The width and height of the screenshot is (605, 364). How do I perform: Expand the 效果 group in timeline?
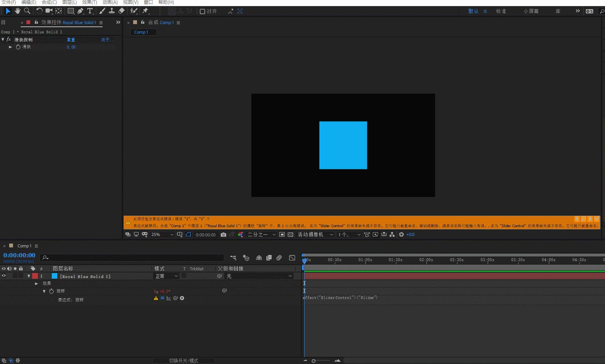point(36,283)
